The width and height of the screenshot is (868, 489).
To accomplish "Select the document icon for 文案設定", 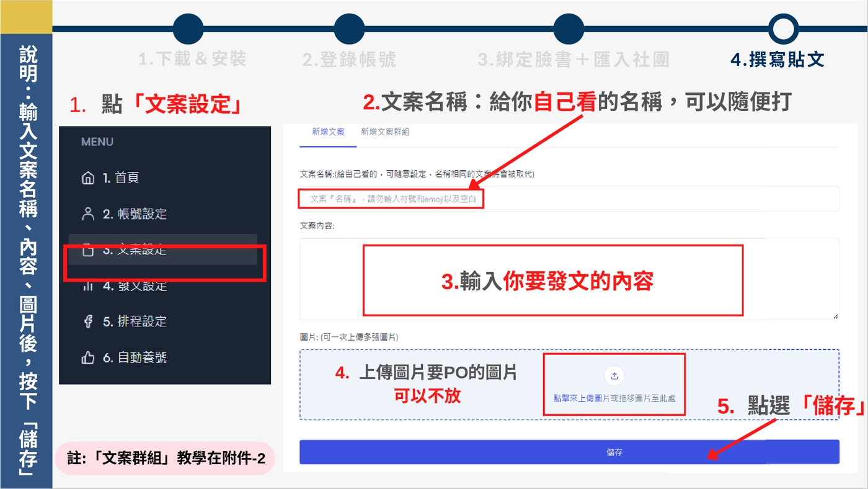I will point(88,250).
